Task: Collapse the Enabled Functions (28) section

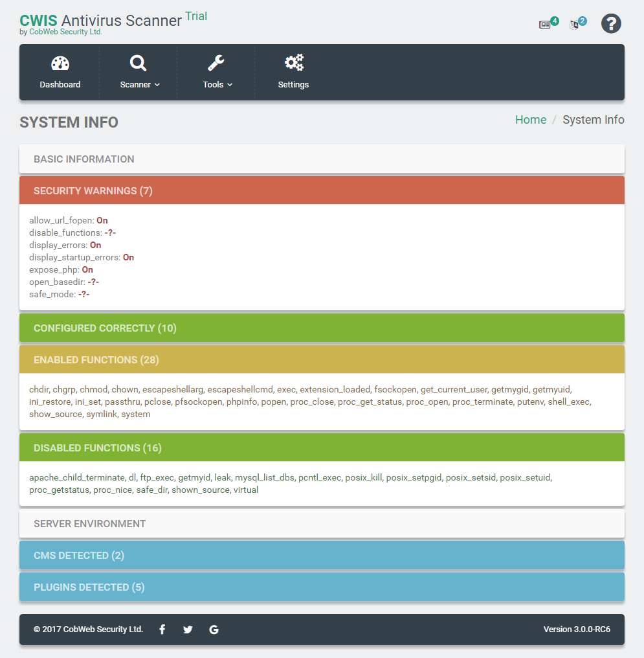Action: click(x=322, y=359)
